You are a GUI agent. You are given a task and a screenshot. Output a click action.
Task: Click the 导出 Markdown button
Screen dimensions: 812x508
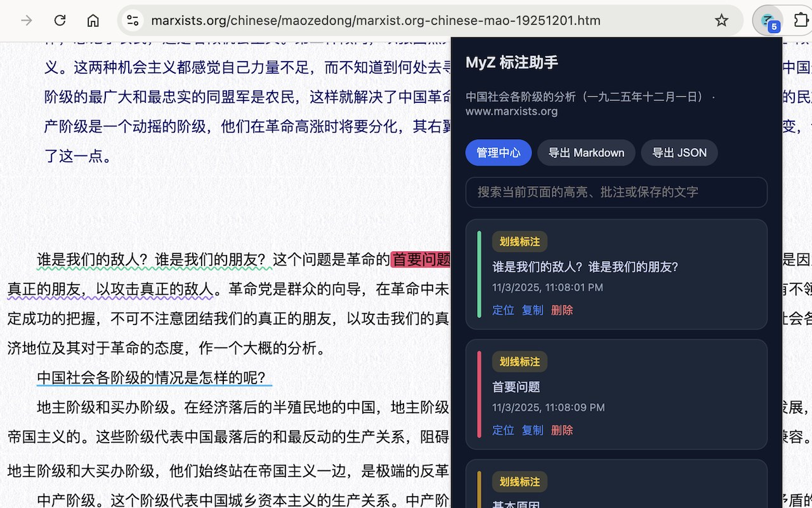(x=586, y=152)
